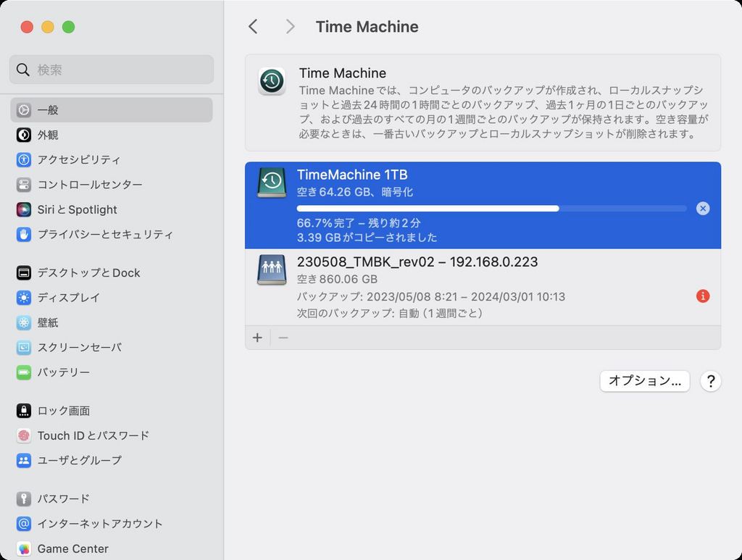
Task: Click the 空き 64.26 GB、暗号化 text
Action: (x=355, y=192)
